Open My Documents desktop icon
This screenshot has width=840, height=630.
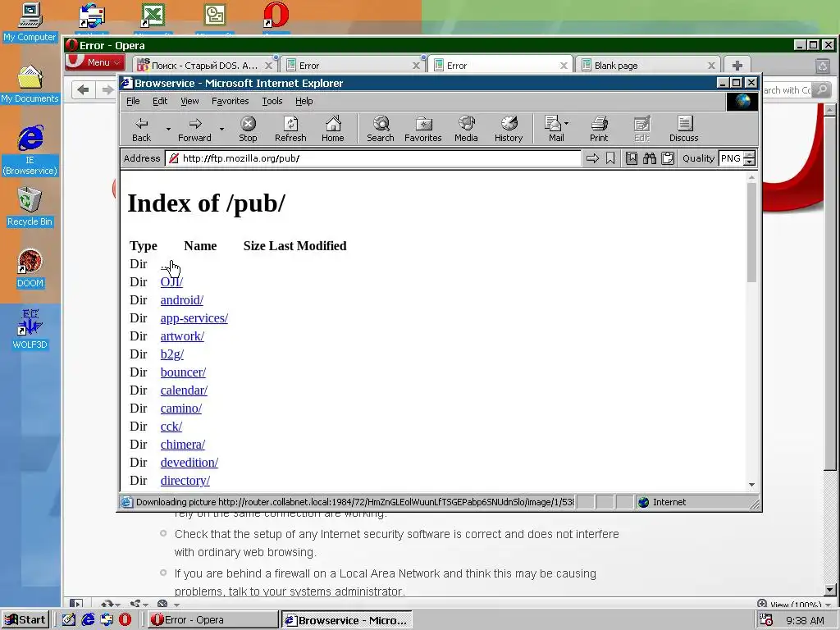[30, 84]
